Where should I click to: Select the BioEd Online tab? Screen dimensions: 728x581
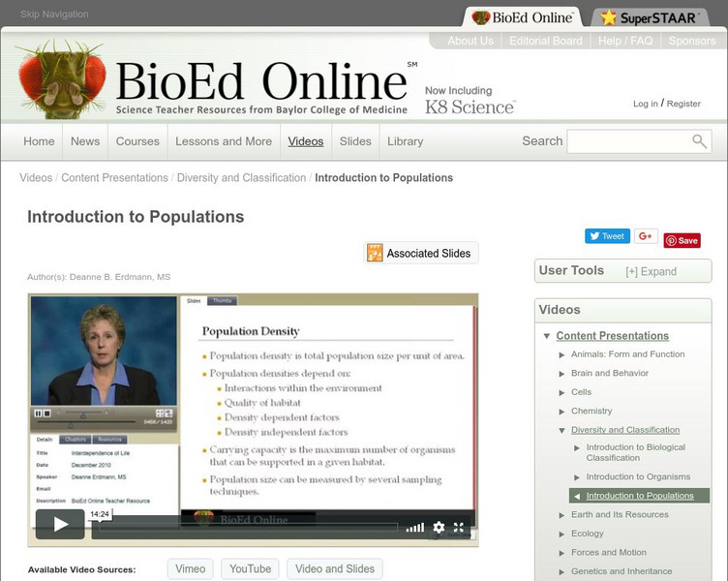[523, 17]
